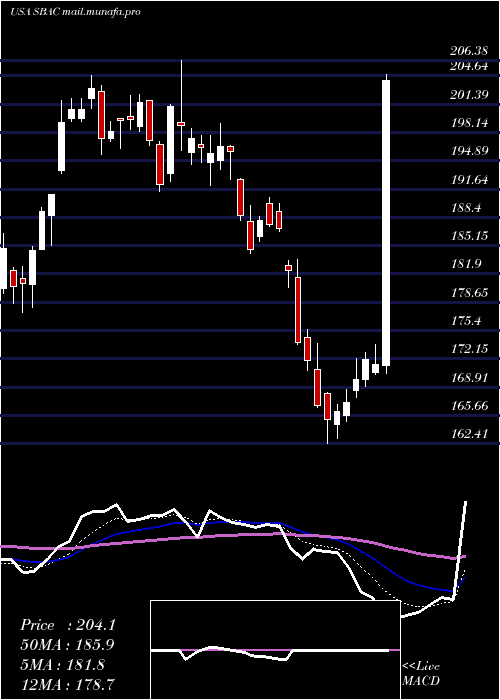Click the '<<Live MACD' label
Viewport: 500px width, 700px height.
point(421,674)
